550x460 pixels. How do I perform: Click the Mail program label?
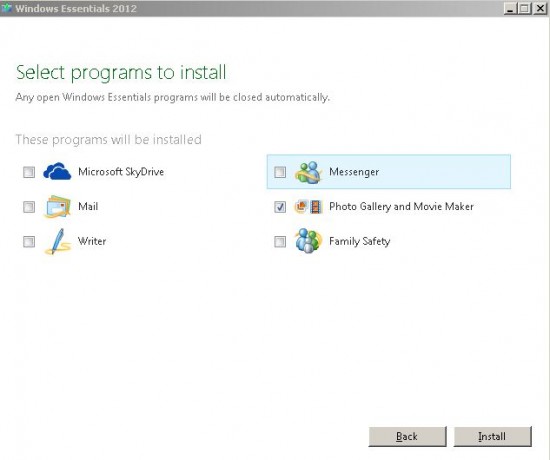click(x=88, y=206)
